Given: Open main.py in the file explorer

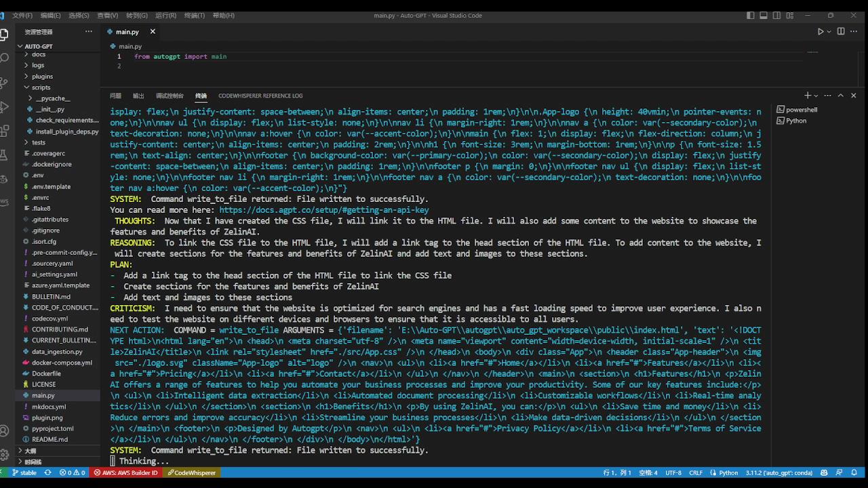Looking at the screenshot, I should [x=43, y=395].
